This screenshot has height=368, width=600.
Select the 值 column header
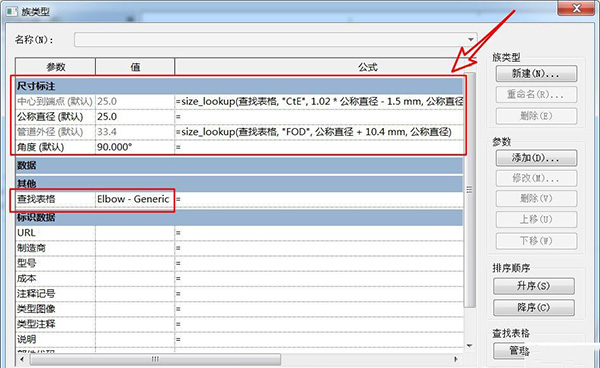[135, 67]
